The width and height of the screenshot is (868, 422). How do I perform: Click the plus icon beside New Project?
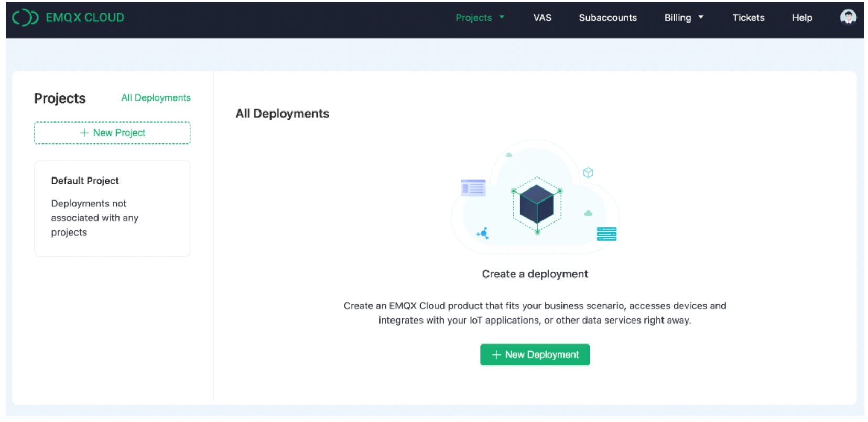(x=84, y=133)
